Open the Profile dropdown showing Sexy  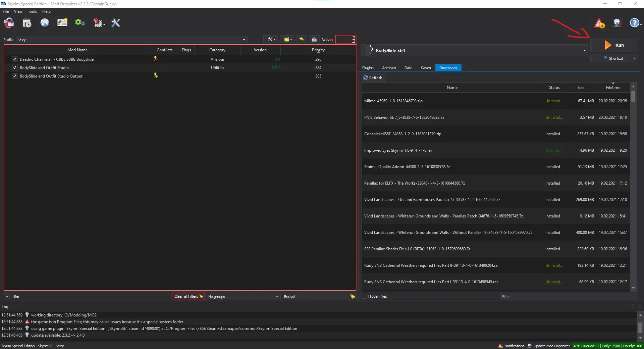point(131,40)
